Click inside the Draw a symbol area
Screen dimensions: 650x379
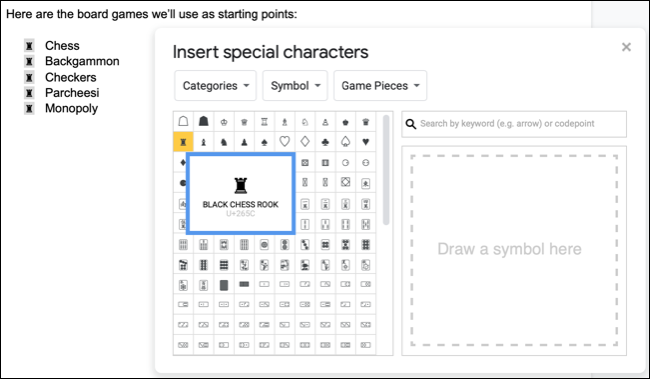click(x=514, y=250)
